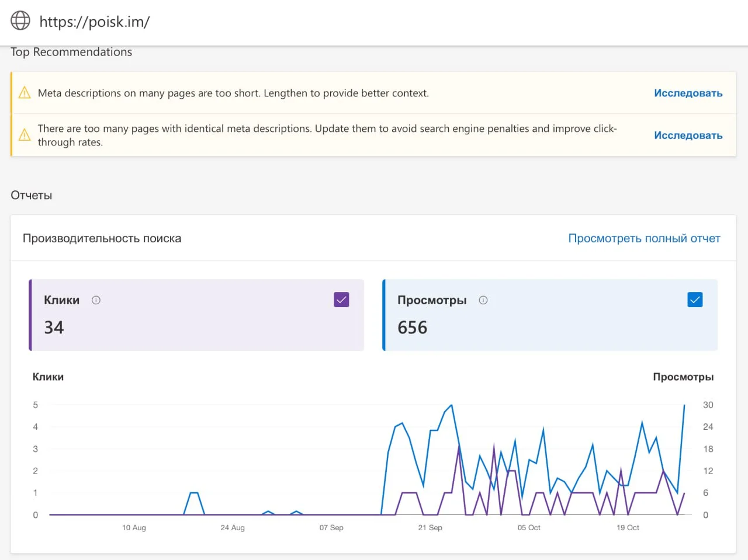Open Просмотреть полный отчет link
748x560 pixels.
pyautogui.click(x=644, y=238)
